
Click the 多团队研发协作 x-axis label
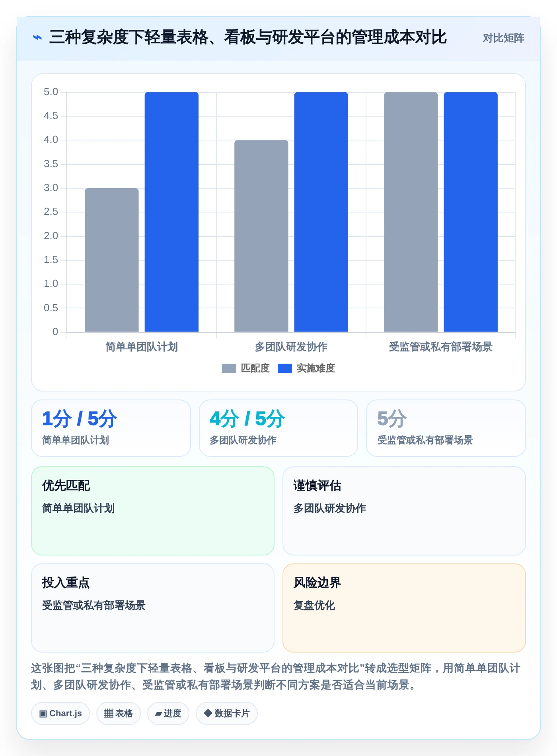click(x=291, y=347)
